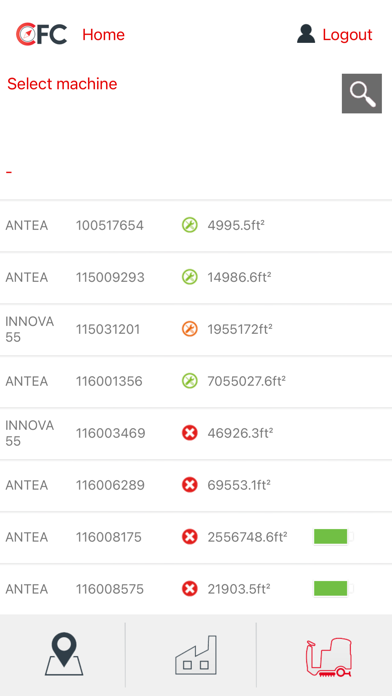
Task: Select serial number 116003469
Action: (111, 433)
